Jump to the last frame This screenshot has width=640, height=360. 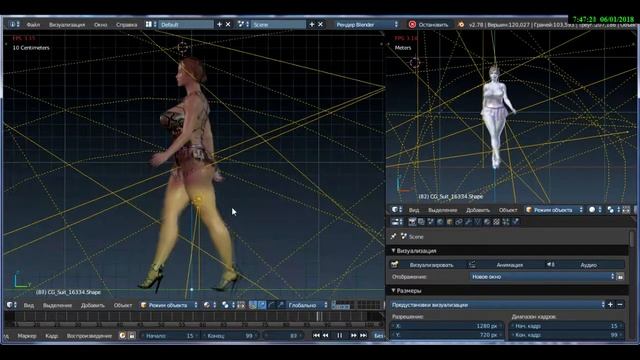coord(363,336)
